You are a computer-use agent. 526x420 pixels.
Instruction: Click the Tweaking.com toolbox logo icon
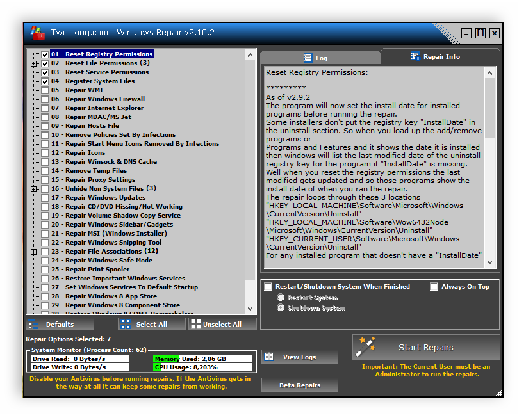point(38,33)
